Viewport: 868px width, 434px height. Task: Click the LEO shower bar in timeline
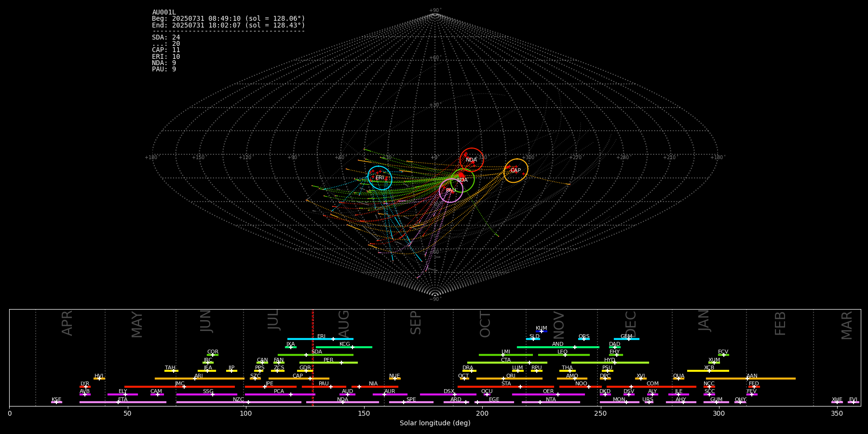[564, 355]
